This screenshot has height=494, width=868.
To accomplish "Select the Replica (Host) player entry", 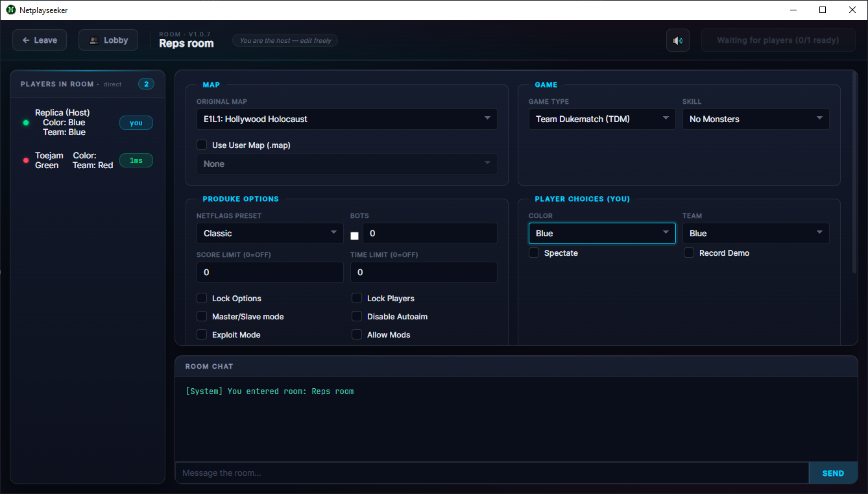I will point(88,123).
